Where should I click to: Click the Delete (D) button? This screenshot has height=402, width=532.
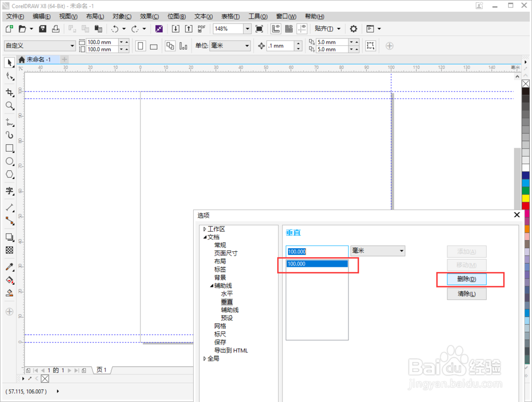tap(467, 279)
